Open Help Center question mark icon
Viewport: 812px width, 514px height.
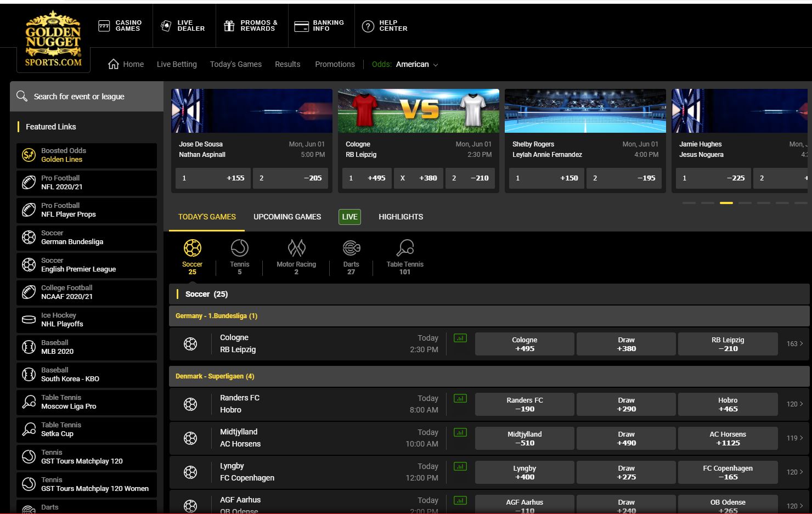(x=368, y=26)
